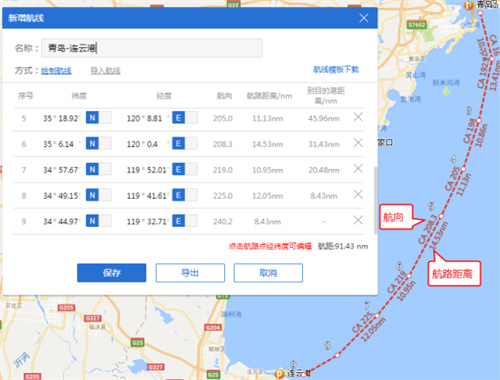Click waypoint 6 dot on the map route
Viewport: 500px width, 380px height.
pyautogui.click(x=409, y=276)
